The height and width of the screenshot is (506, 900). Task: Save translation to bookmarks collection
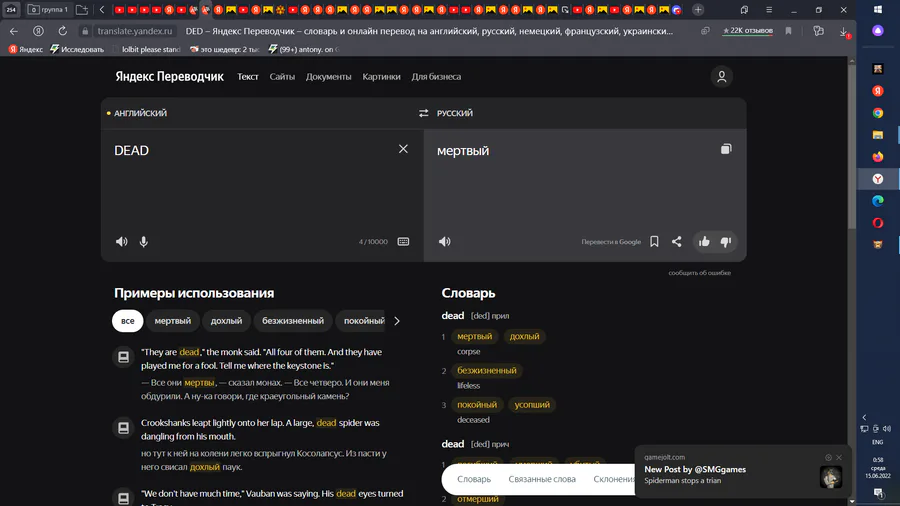(x=654, y=242)
